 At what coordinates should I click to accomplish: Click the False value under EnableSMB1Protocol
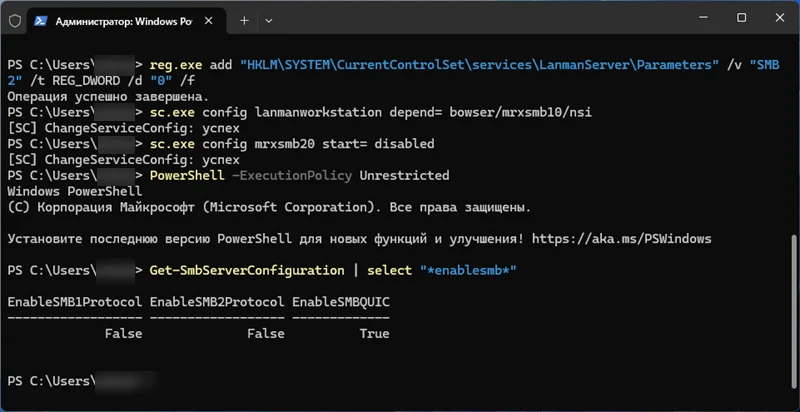coord(123,333)
